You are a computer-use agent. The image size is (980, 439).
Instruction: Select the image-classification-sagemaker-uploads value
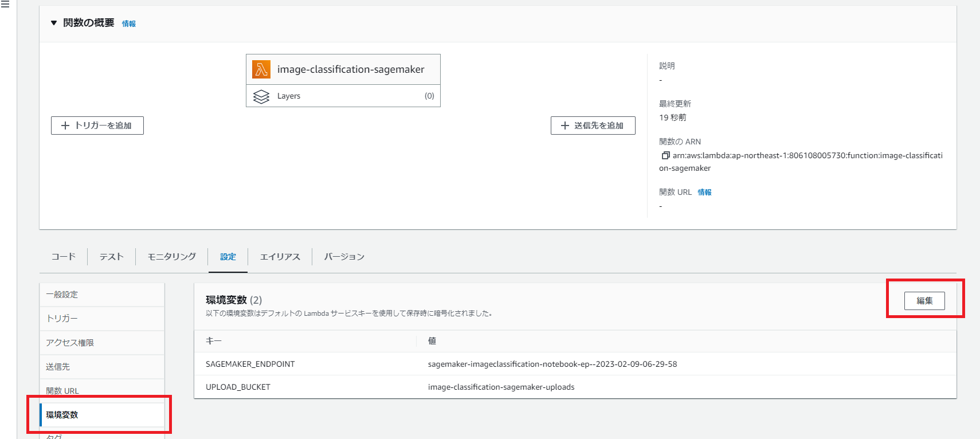pos(501,387)
